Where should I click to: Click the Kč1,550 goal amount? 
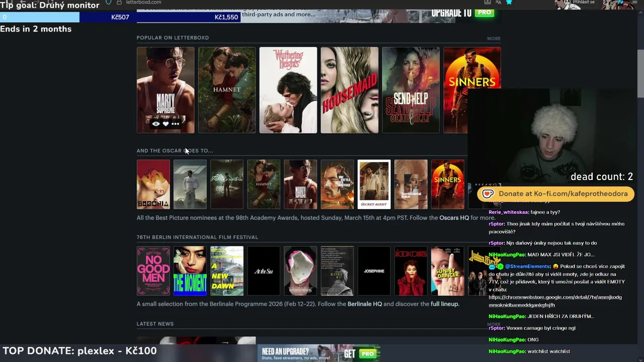pos(226,17)
